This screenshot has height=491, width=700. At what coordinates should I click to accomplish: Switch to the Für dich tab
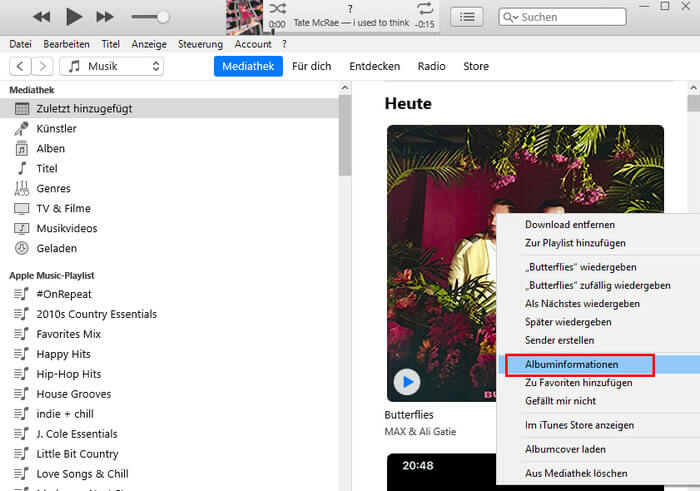point(312,66)
